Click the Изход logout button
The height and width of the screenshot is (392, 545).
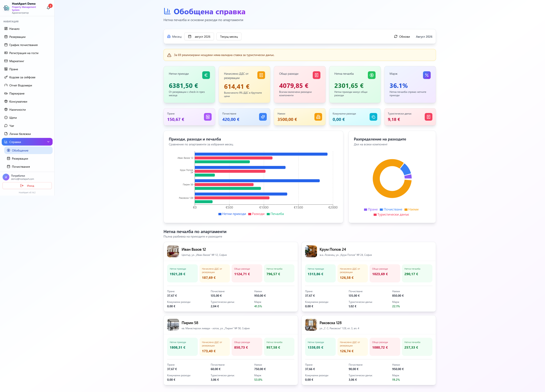[27, 186]
